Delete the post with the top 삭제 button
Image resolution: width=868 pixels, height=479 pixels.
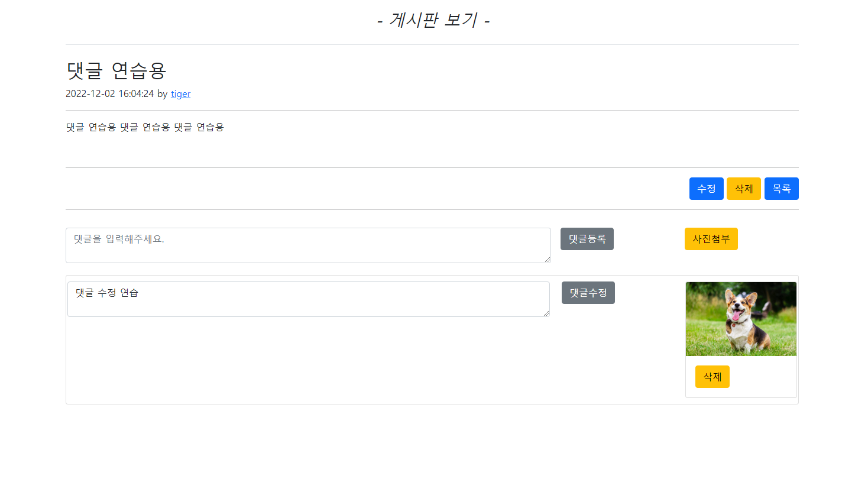coord(744,189)
